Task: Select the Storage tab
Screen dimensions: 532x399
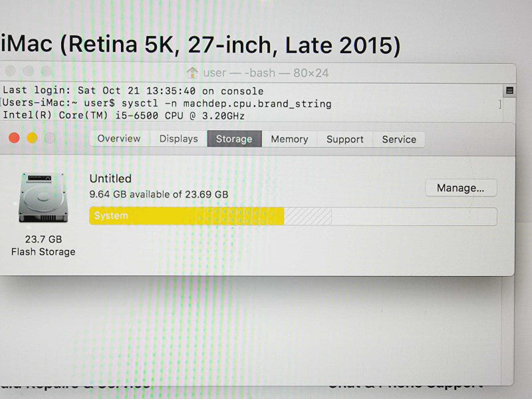Action: click(235, 139)
